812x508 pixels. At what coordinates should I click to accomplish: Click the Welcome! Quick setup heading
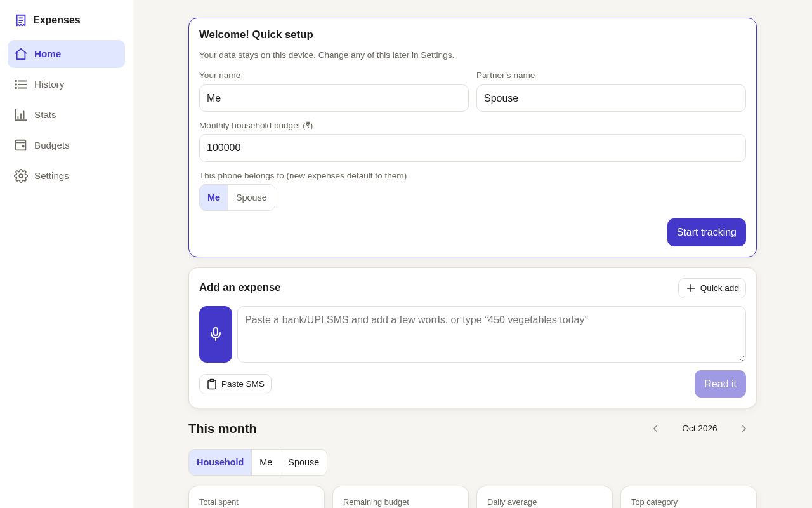[256, 35]
